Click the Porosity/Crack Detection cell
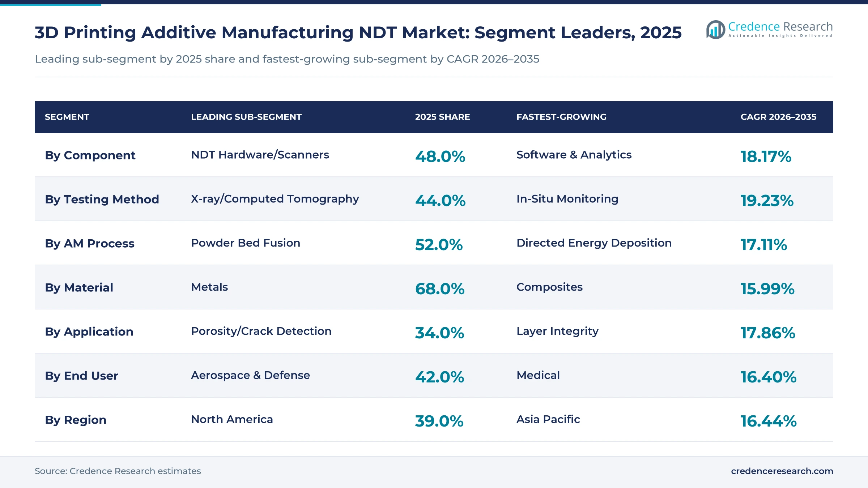868x488 pixels. click(261, 331)
